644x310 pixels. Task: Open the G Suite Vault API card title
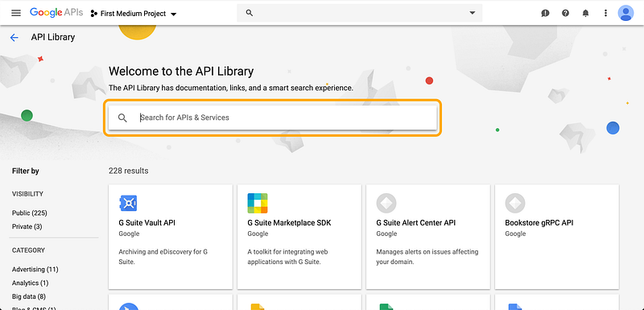[147, 223]
